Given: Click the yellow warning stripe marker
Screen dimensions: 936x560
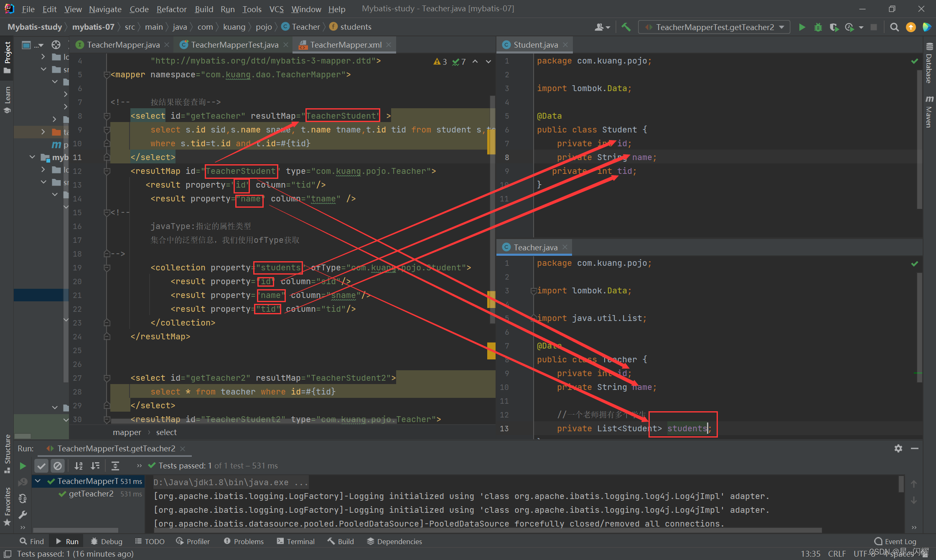Looking at the screenshot, I should pos(491,142).
